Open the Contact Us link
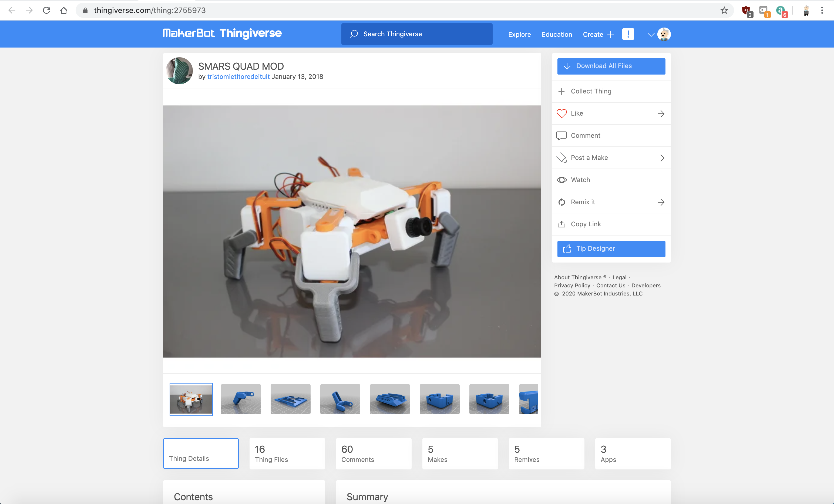 [x=611, y=285]
